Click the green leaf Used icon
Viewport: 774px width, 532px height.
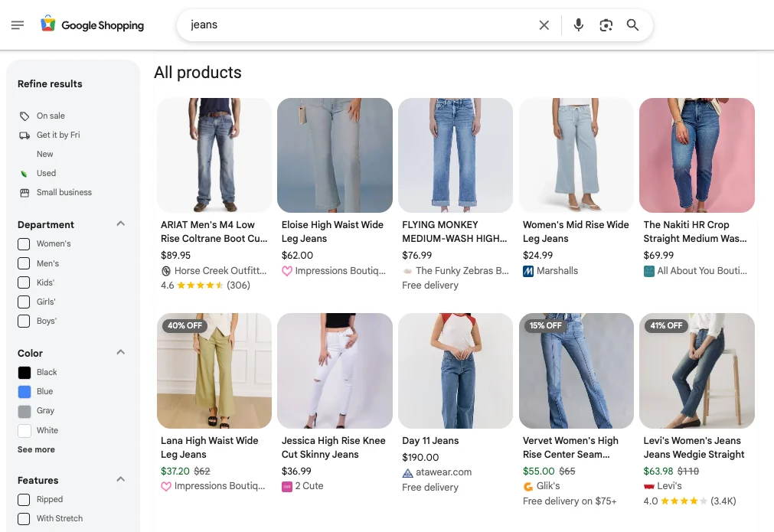(x=24, y=173)
